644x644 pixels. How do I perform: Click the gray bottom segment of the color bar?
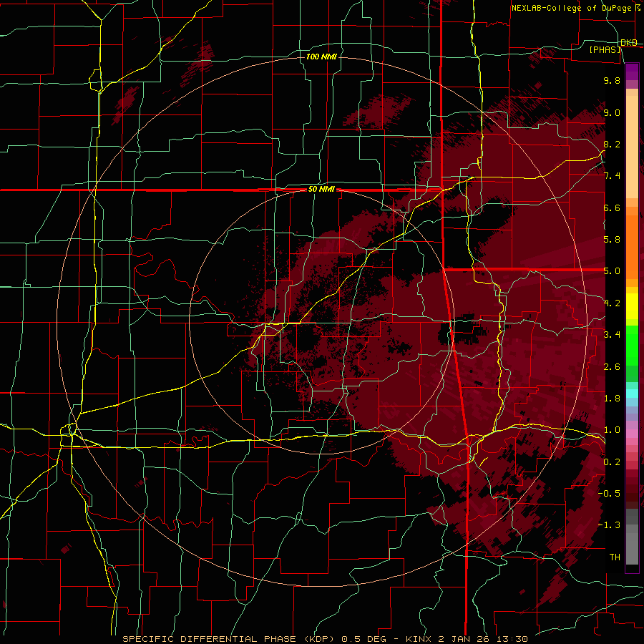click(x=632, y=548)
